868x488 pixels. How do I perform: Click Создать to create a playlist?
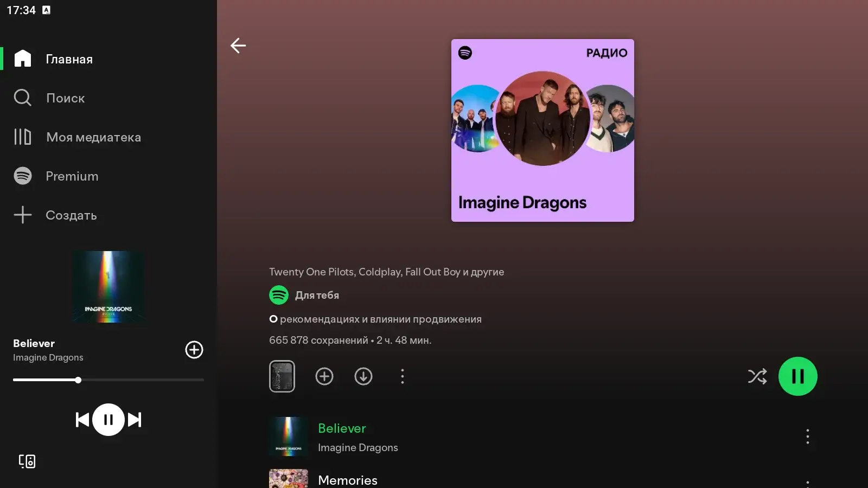coord(71,215)
